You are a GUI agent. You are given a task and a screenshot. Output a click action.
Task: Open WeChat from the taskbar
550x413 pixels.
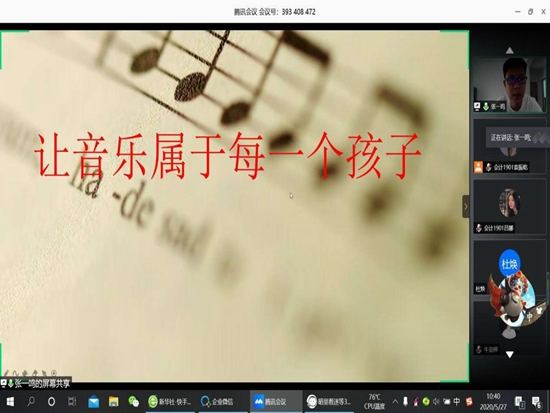coord(133,401)
